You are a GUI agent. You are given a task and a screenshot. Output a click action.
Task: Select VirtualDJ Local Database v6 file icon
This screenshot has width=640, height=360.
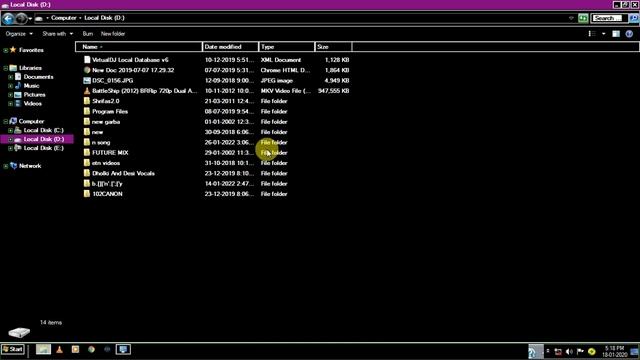coord(87,60)
